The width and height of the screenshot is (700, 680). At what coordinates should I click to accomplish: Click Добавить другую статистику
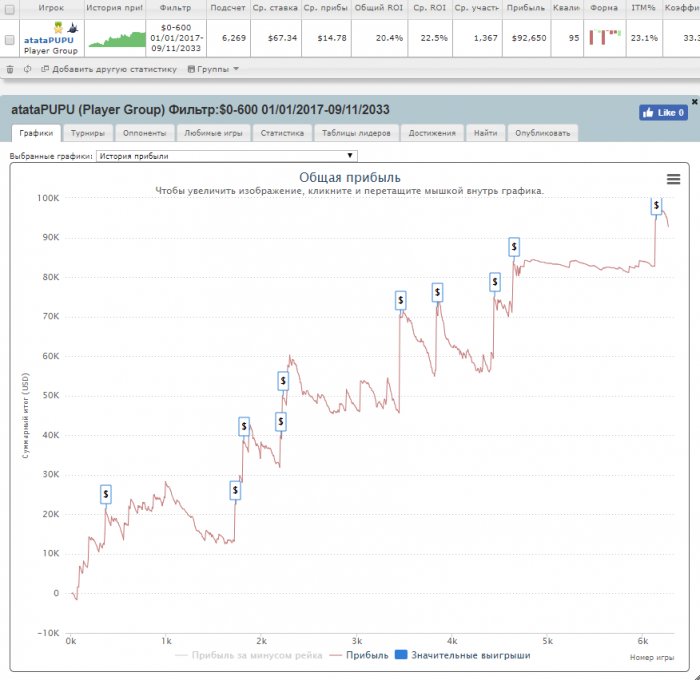[x=109, y=69]
